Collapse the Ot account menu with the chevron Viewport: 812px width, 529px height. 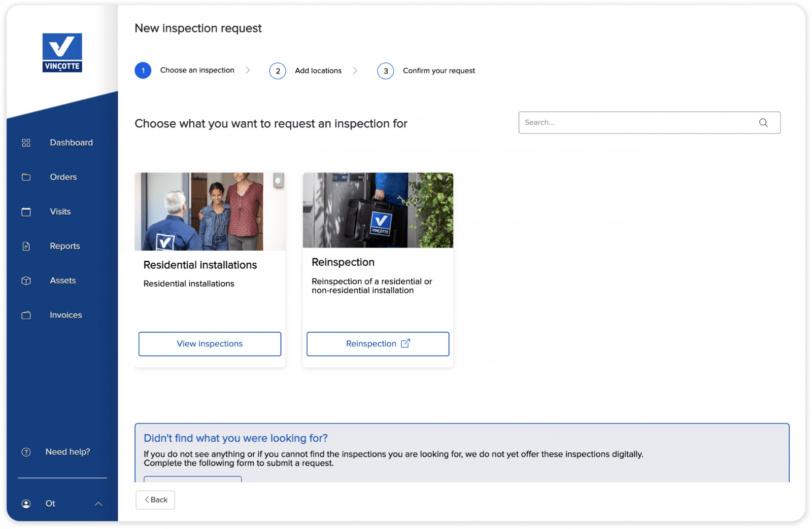click(x=98, y=503)
